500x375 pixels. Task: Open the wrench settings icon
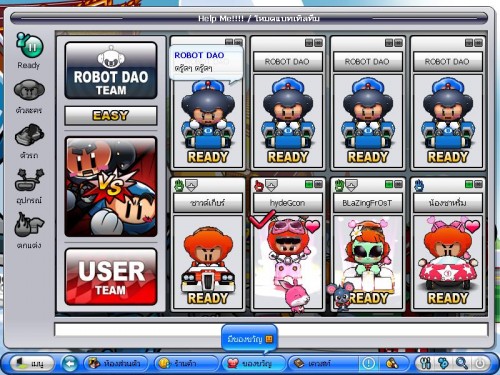coord(425,363)
